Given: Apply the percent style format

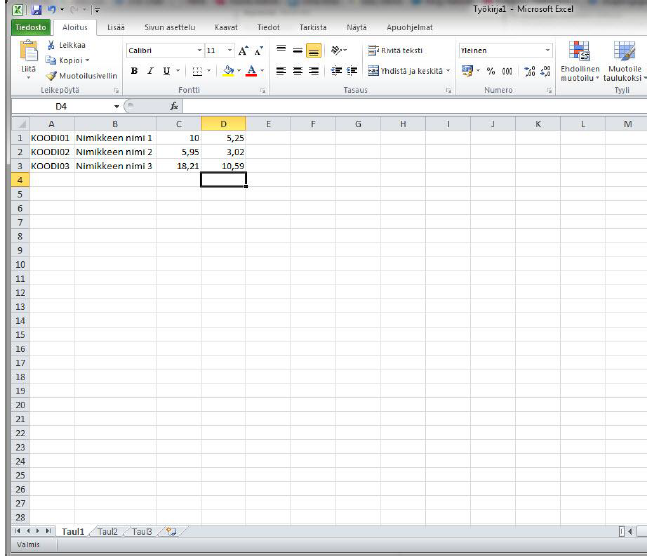Looking at the screenshot, I should [x=491, y=71].
